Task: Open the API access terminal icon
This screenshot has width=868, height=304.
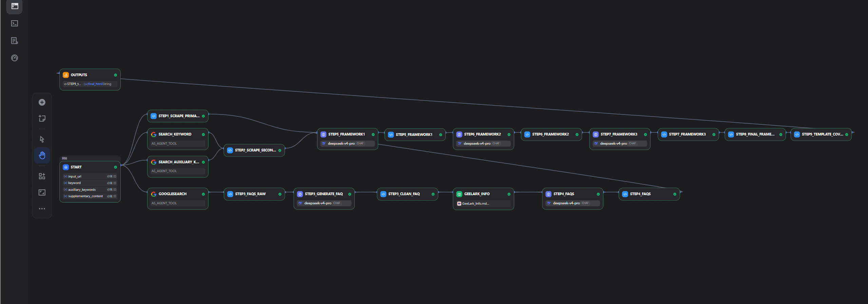Action: (x=15, y=23)
